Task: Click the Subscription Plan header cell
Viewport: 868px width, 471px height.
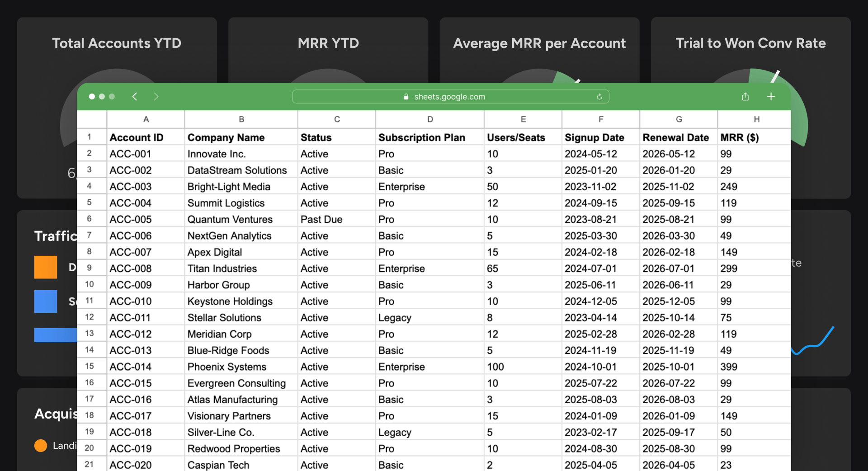Action: 421,137
